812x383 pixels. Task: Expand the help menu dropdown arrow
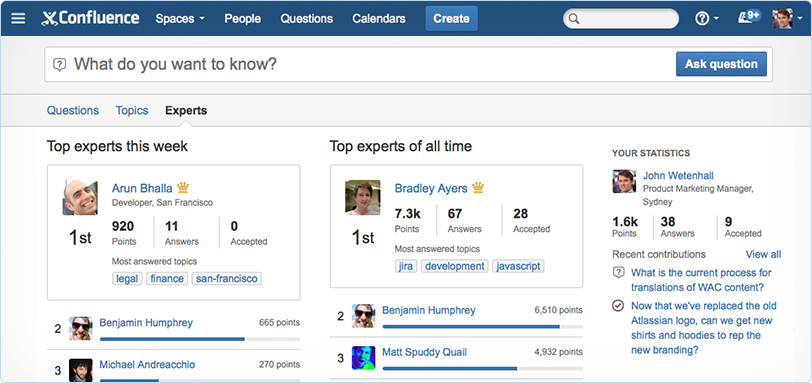coord(716,19)
